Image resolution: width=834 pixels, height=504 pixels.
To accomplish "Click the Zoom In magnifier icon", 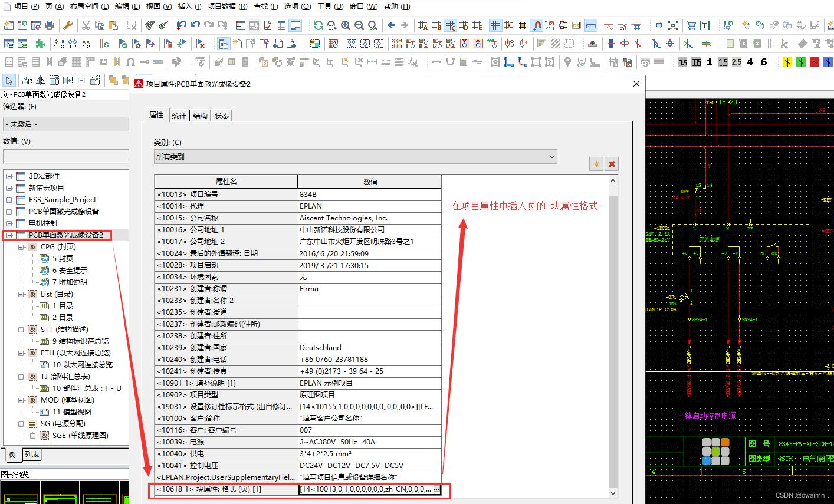I will click(344, 25).
